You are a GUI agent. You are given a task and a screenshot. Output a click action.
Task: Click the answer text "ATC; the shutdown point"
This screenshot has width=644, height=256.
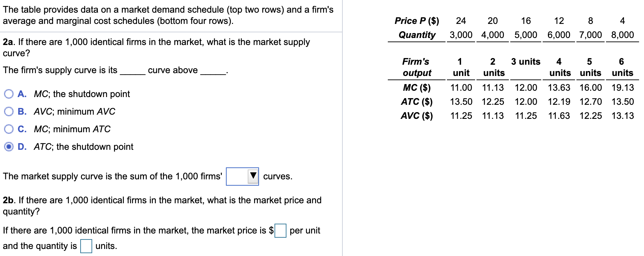click(83, 147)
